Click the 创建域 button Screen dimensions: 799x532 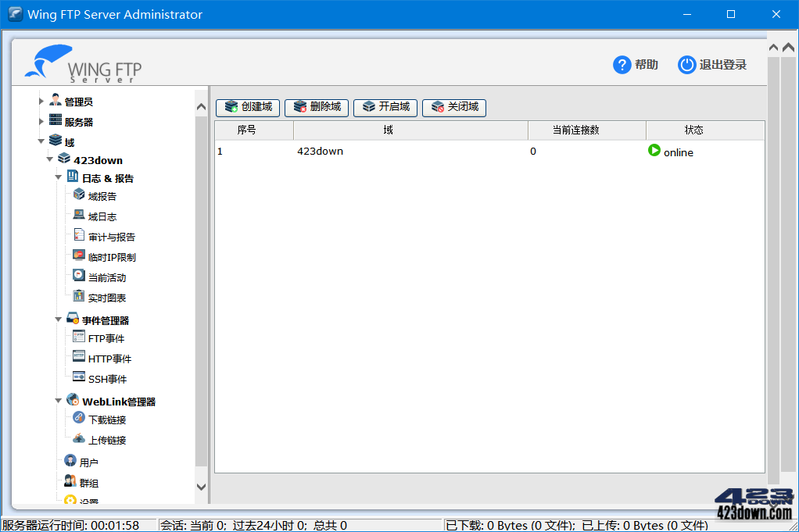[x=247, y=108]
